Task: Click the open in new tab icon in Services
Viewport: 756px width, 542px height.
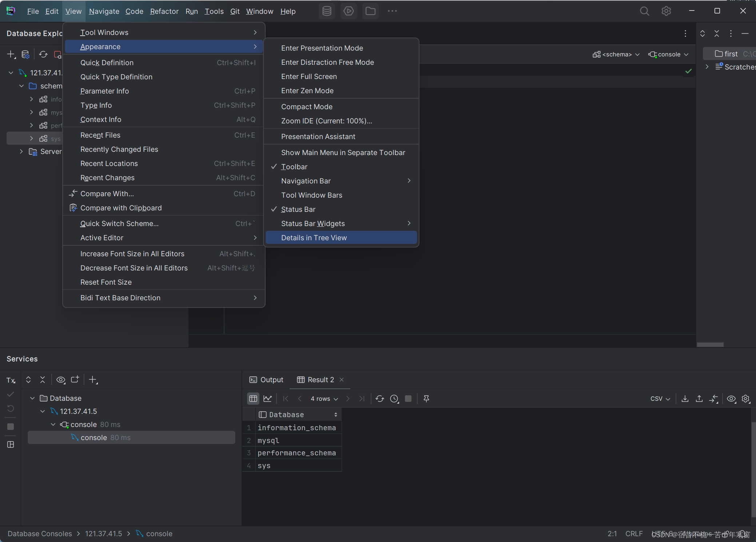Action: pos(75,380)
